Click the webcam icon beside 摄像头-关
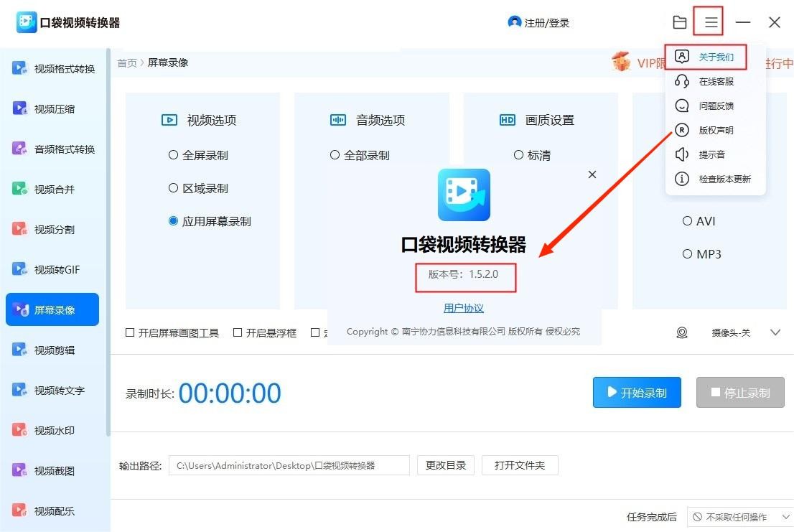794x532 pixels. click(x=682, y=332)
